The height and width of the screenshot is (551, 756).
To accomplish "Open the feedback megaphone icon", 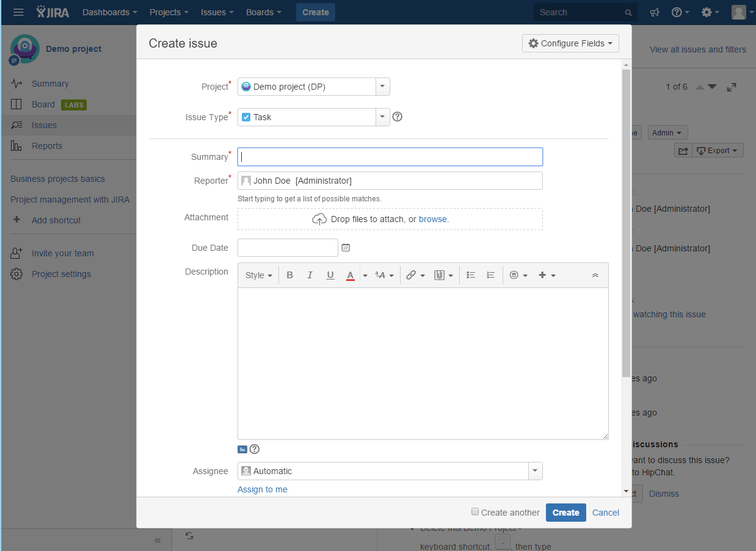I will pyautogui.click(x=655, y=12).
